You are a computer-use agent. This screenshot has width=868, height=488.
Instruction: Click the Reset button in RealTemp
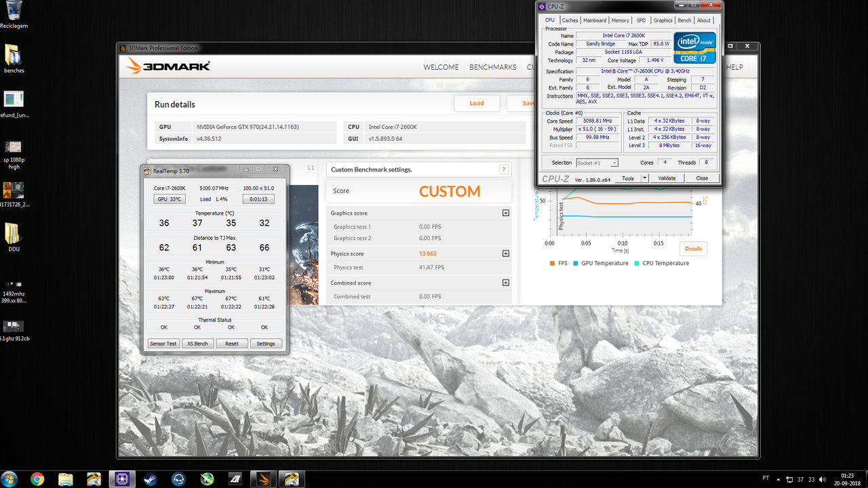click(232, 344)
